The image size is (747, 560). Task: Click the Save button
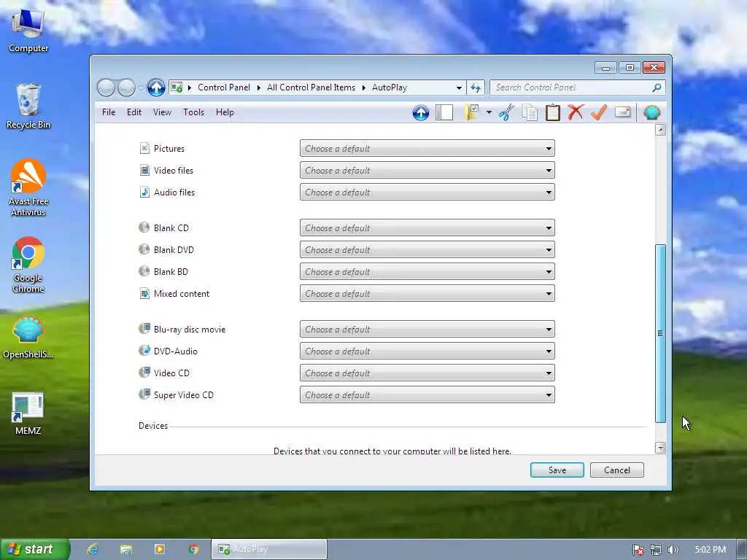click(x=557, y=470)
